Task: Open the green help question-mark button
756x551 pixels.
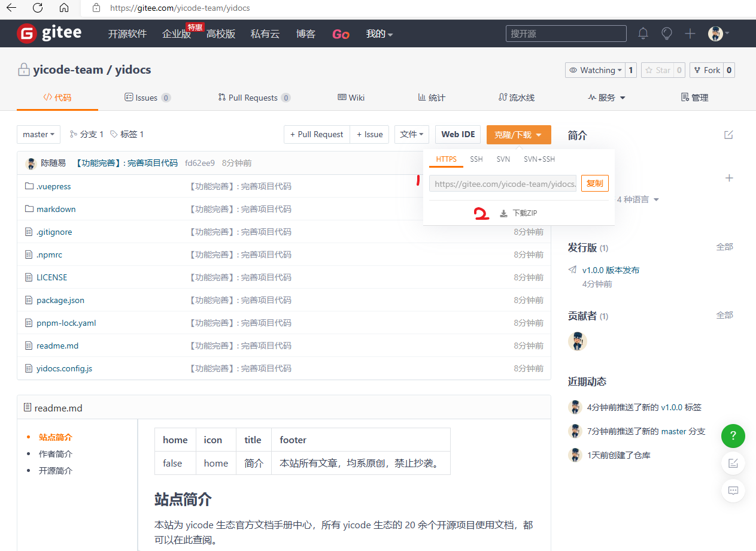Action: click(x=733, y=435)
